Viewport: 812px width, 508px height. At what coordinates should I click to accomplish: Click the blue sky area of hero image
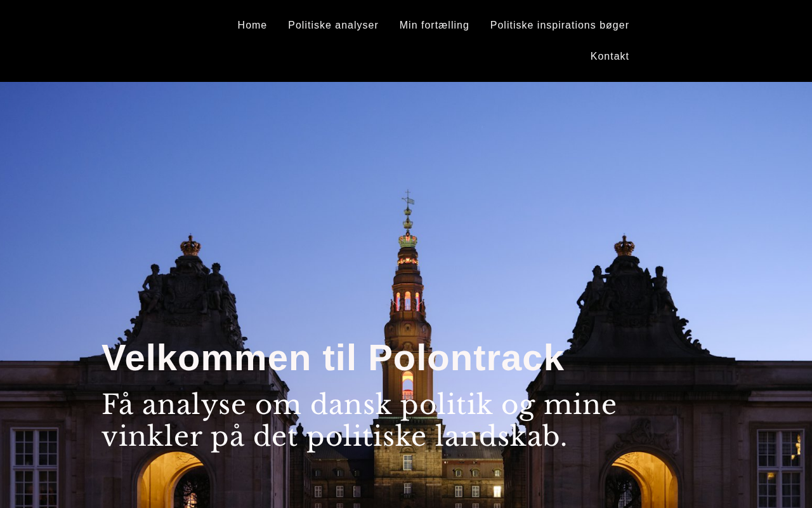(190, 146)
